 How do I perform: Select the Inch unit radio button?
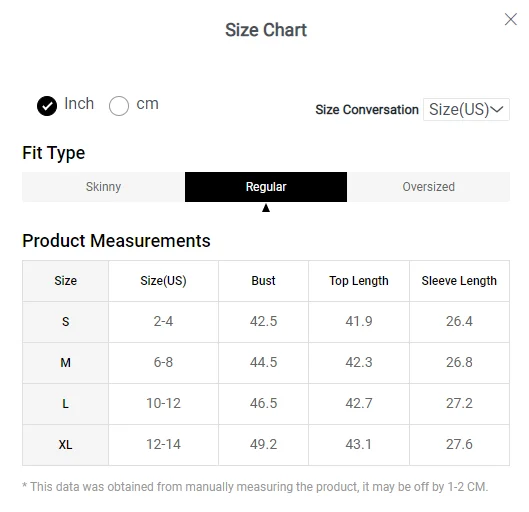47,106
